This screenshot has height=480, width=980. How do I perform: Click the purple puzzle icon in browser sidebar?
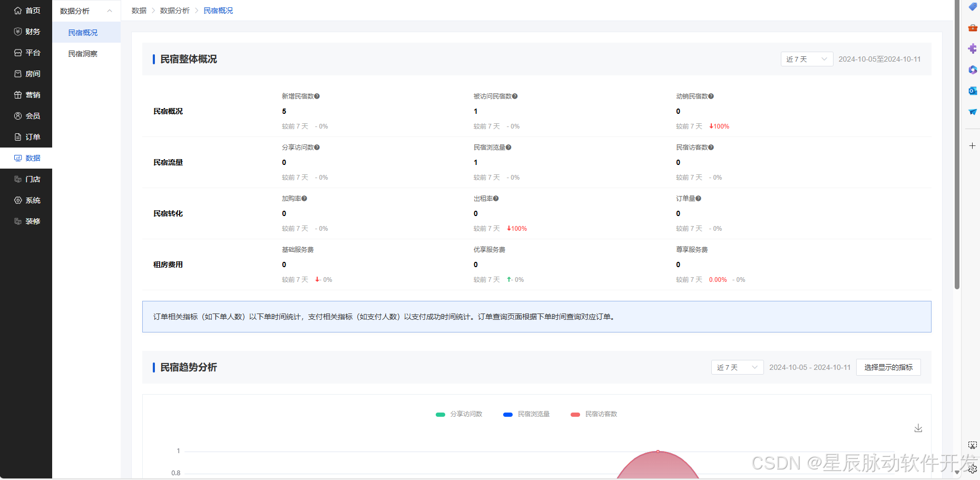[x=973, y=48]
